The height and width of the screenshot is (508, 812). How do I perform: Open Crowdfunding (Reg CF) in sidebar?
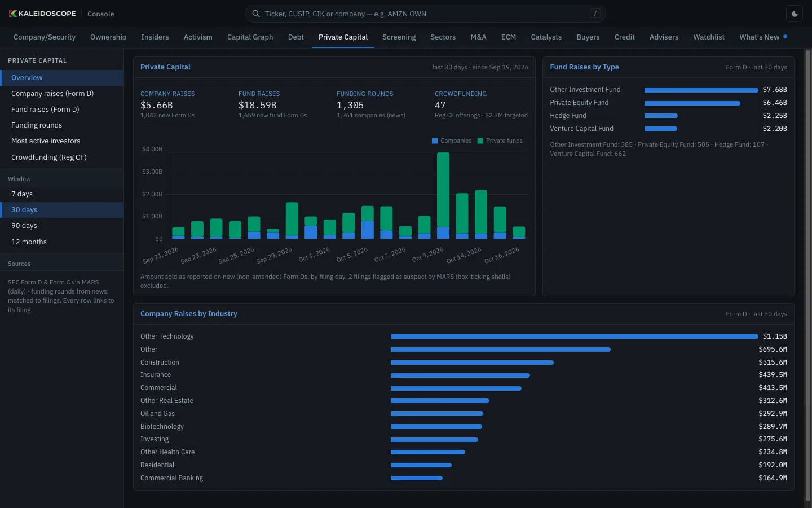(62, 157)
